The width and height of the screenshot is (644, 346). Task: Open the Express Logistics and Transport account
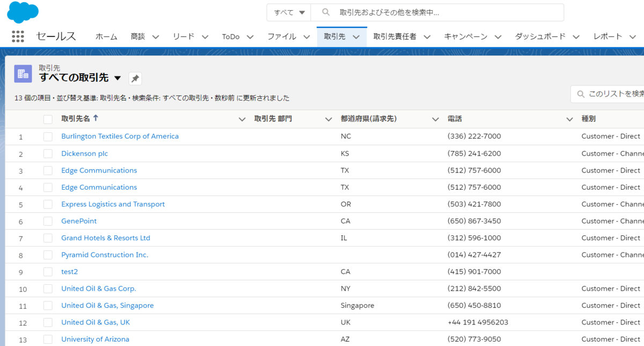(113, 204)
